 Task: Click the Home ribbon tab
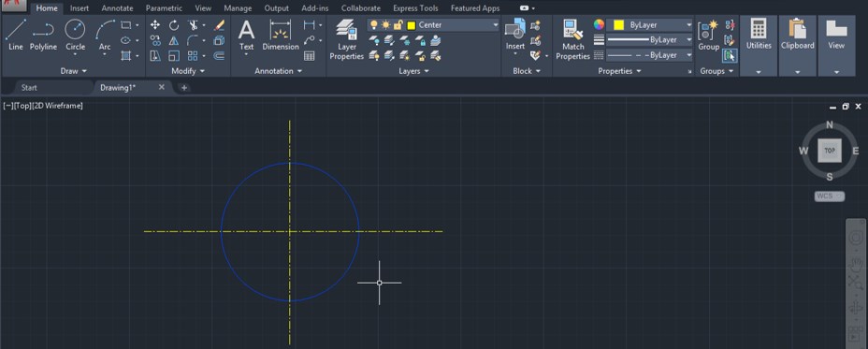point(47,8)
